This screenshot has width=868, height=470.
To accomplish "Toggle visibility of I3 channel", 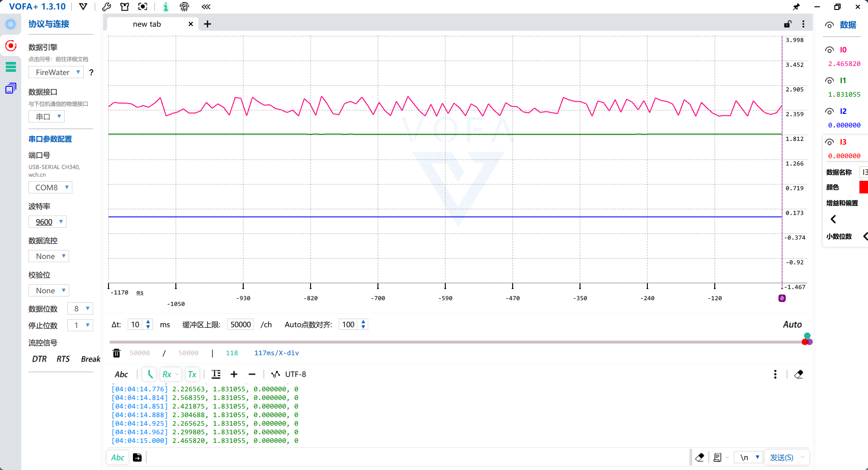I will click(x=830, y=142).
